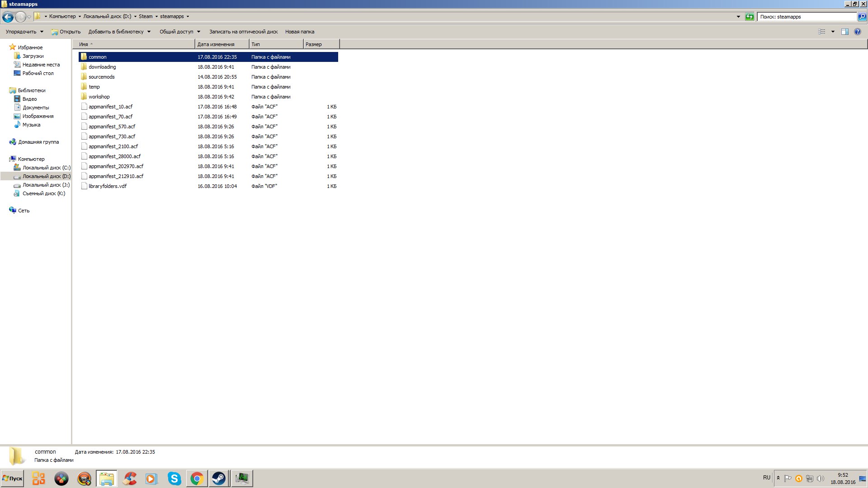The image size is (868, 488).
Task: Click the search steamapps input field
Action: 807,17
